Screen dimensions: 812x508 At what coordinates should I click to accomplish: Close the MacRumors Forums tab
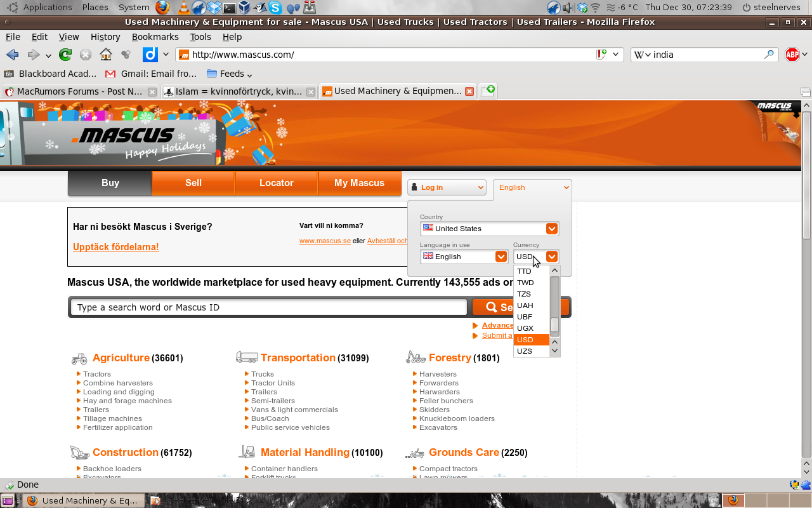(152, 91)
